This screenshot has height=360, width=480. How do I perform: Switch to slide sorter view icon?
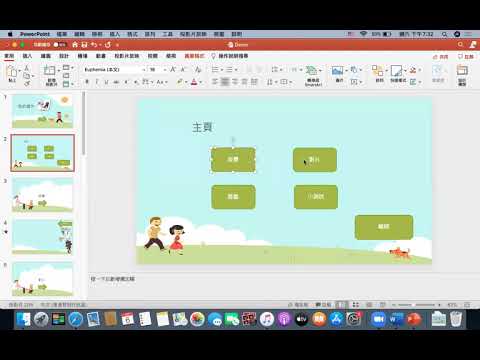(x=356, y=305)
